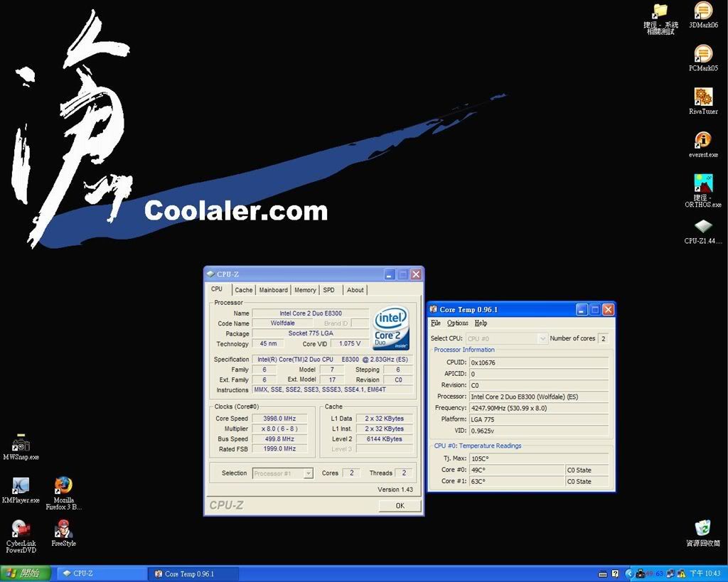
Task: Click the Level 2 cache value 6144 KBytes
Action: tap(385, 438)
